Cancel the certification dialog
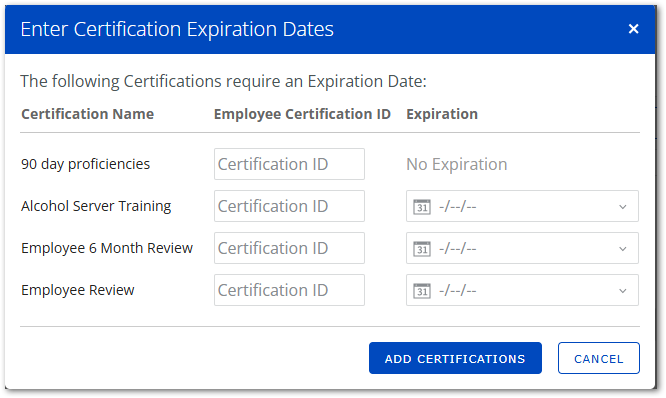This screenshot has height=398, width=666. [x=599, y=358]
